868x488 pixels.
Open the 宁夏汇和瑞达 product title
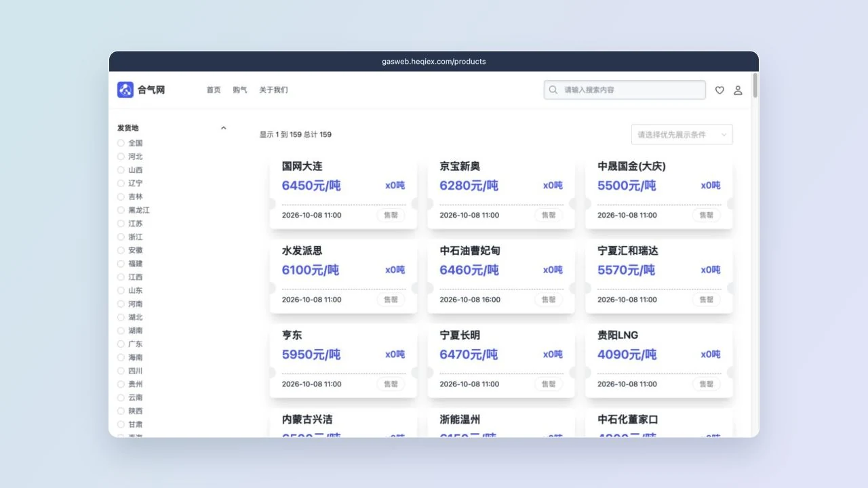(x=628, y=251)
